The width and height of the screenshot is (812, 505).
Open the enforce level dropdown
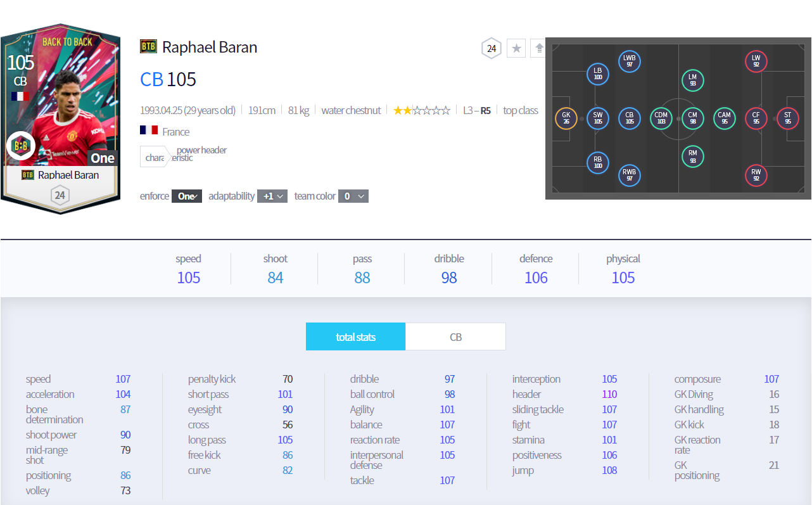[187, 196]
